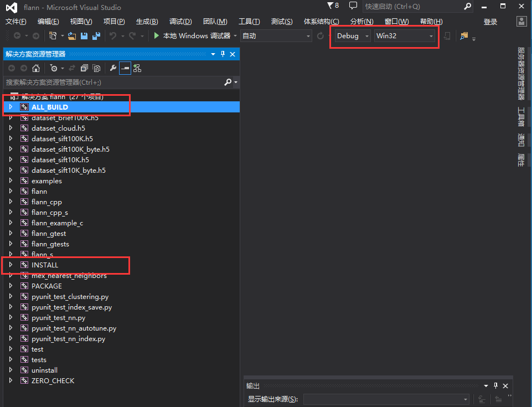The height and width of the screenshot is (407, 532).
Task: Click the account avatar icon
Action: click(x=521, y=22)
